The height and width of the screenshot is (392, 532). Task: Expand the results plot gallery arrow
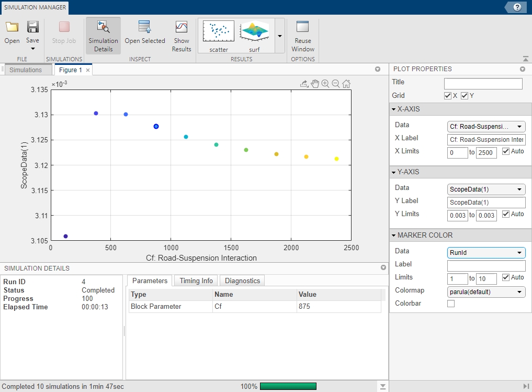pos(279,36)
